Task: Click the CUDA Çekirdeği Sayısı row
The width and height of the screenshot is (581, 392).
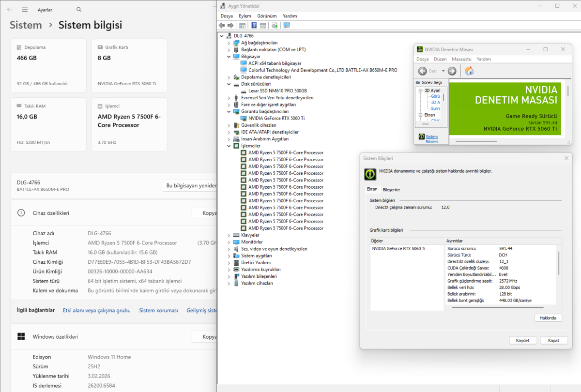Action: point(502,268)
